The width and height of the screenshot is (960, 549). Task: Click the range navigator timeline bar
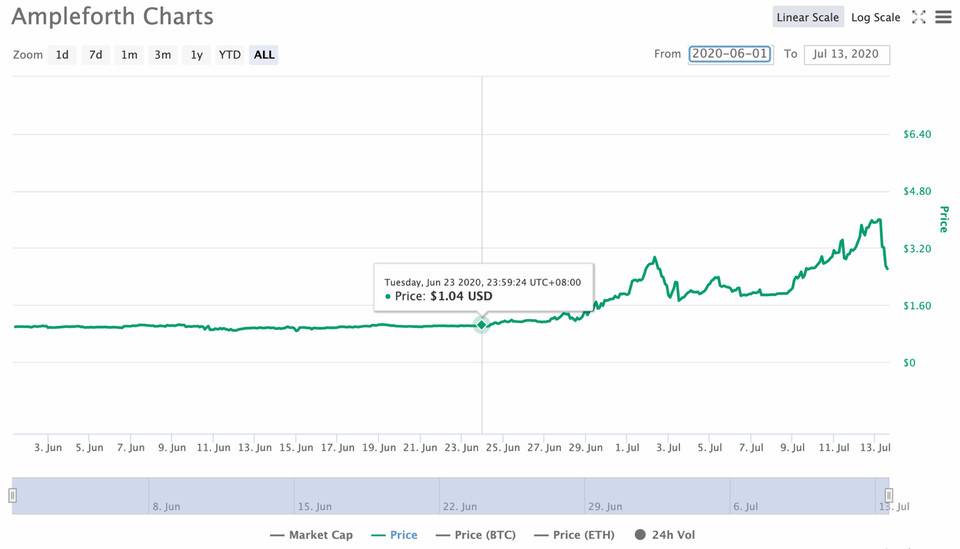[x=450, y=495]
